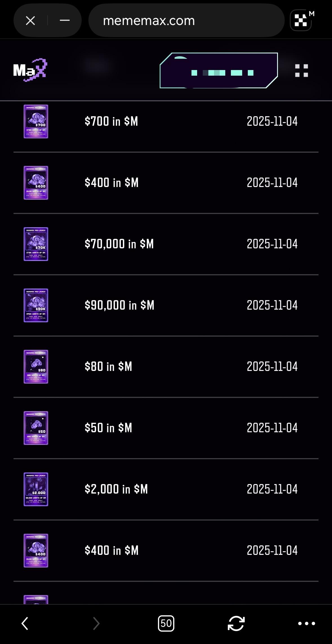Click the "$90,000 in $M" reward entry
332x644 pixels.
(119, 305)
